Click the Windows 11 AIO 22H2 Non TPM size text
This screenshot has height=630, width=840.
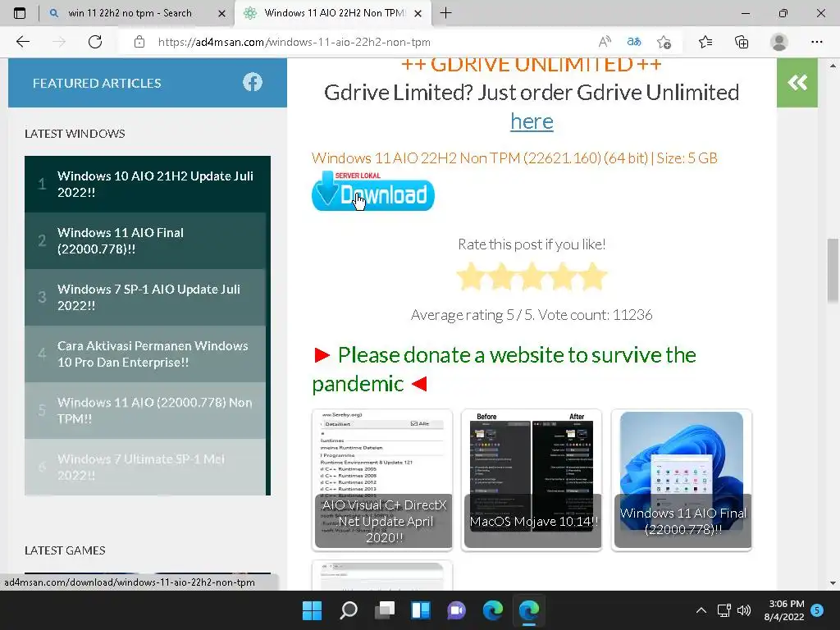514,158
